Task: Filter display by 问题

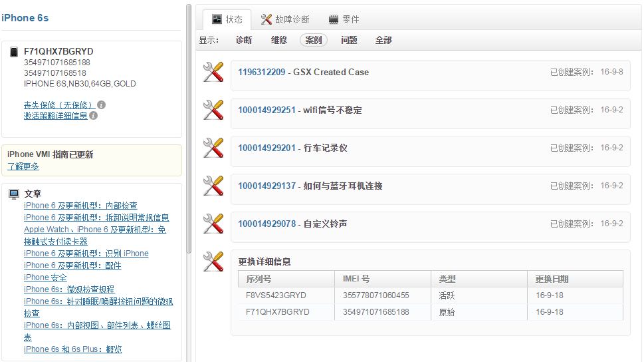Action: pyautogui.click(x=349, y=40)
